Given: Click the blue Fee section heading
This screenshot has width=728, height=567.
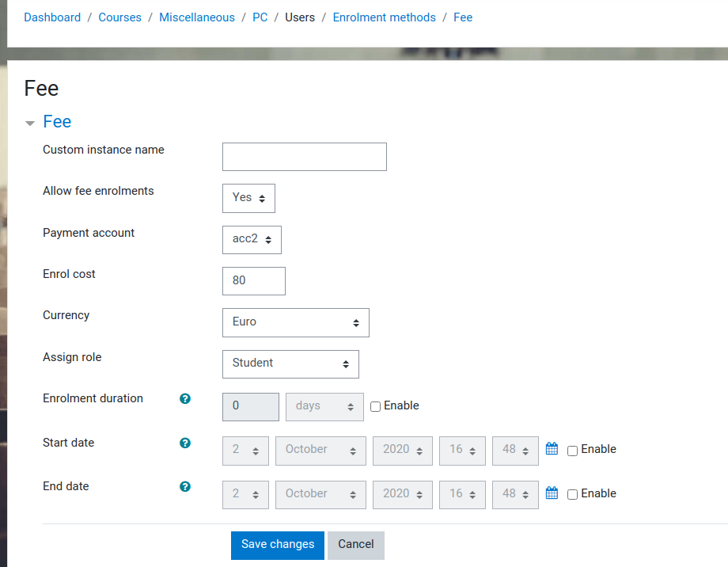Looking at the screenshot, I should [57, 121].
